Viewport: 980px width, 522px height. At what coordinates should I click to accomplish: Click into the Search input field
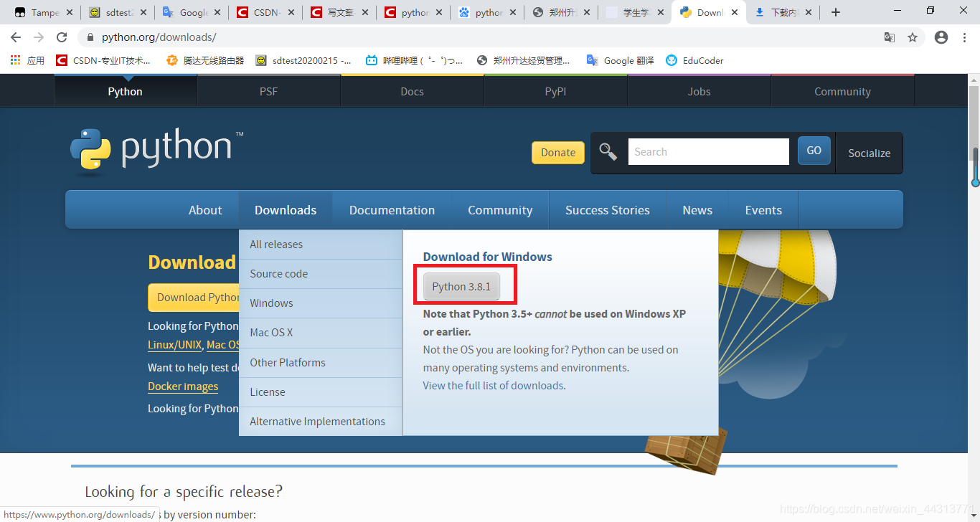[x=709, y=152]
